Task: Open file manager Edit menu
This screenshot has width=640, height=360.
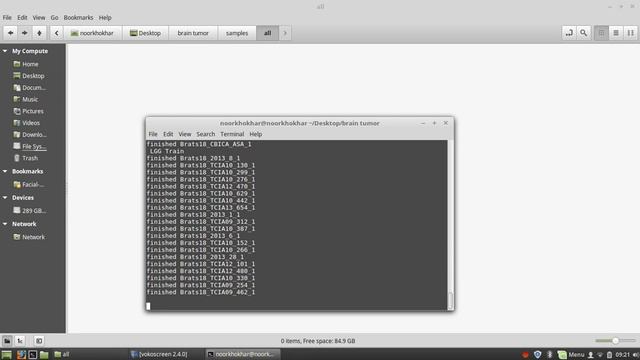Action: point(22,18)
